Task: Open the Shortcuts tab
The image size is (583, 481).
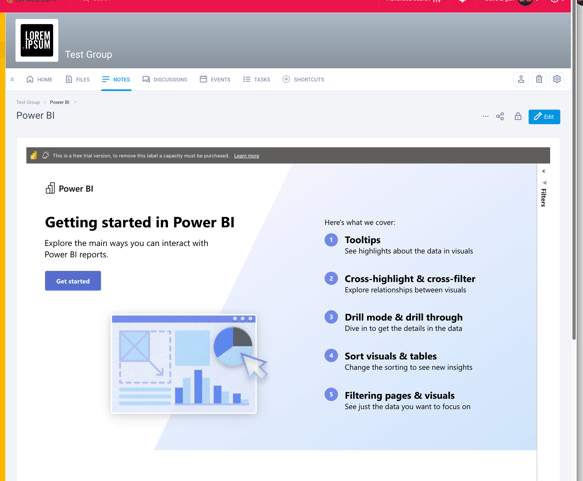Action: 303,79
